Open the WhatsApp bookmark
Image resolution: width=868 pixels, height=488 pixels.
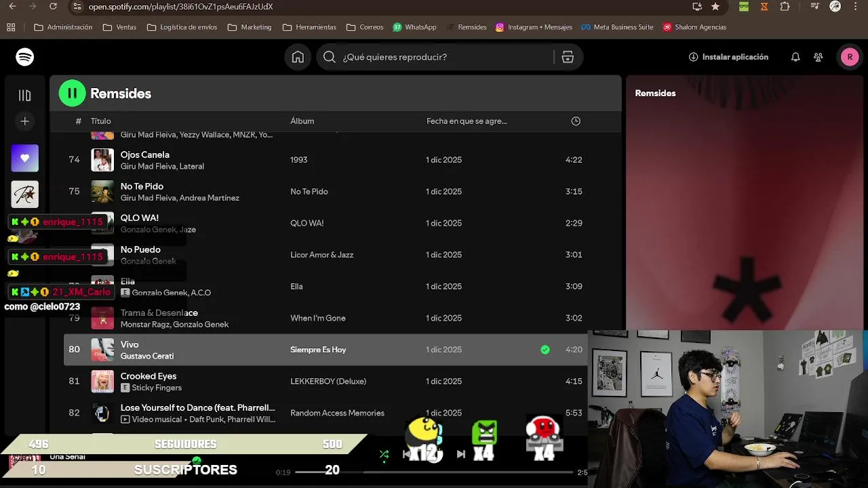414,27
